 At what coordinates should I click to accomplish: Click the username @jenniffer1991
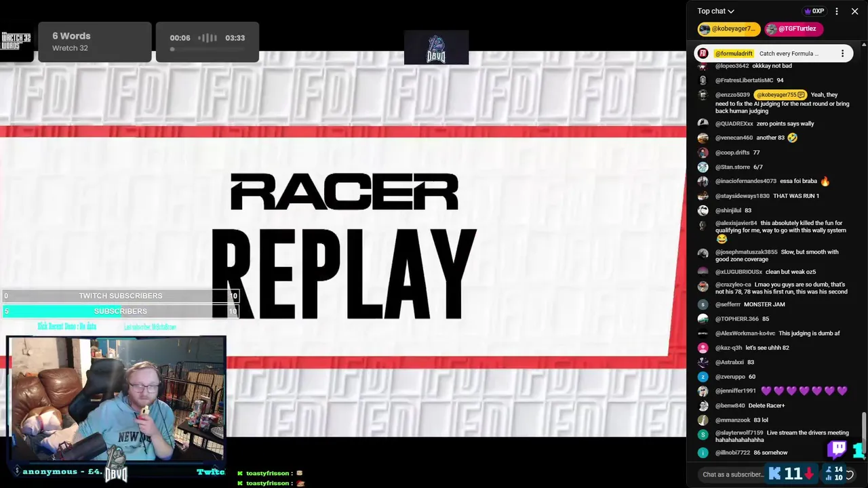[x=736, y=391]
